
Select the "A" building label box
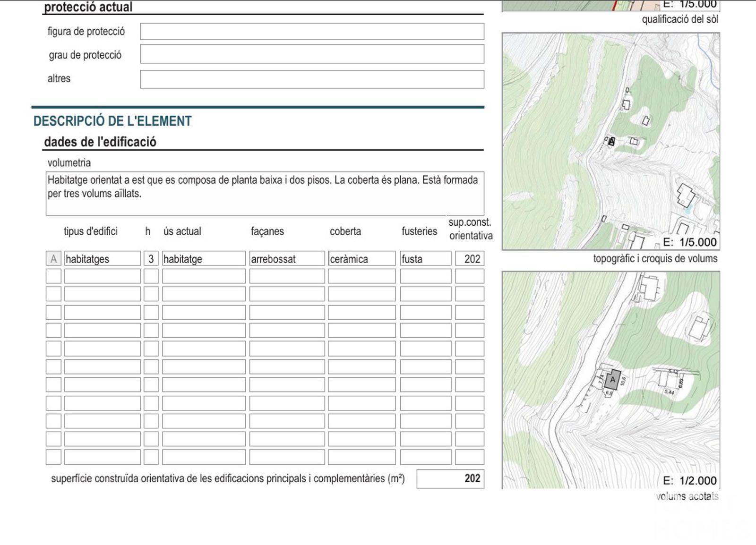(x=53, y=259)
